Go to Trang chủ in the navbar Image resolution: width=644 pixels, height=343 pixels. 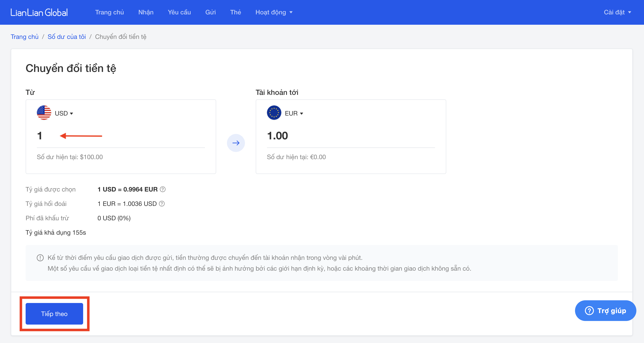pos(109,12)
